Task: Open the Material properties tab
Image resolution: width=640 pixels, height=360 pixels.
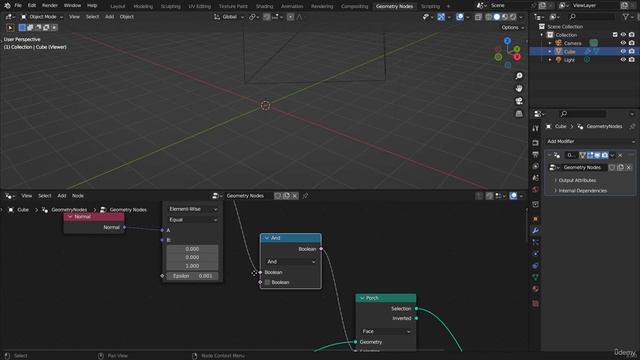Action: pyautogui.click(x=536, y=289)
